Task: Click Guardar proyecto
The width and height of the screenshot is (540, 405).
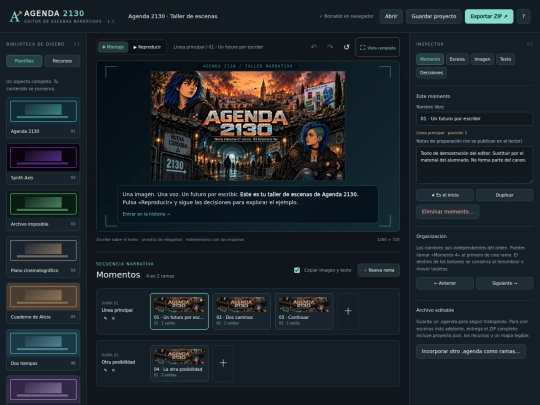Action: pos(434,16)
